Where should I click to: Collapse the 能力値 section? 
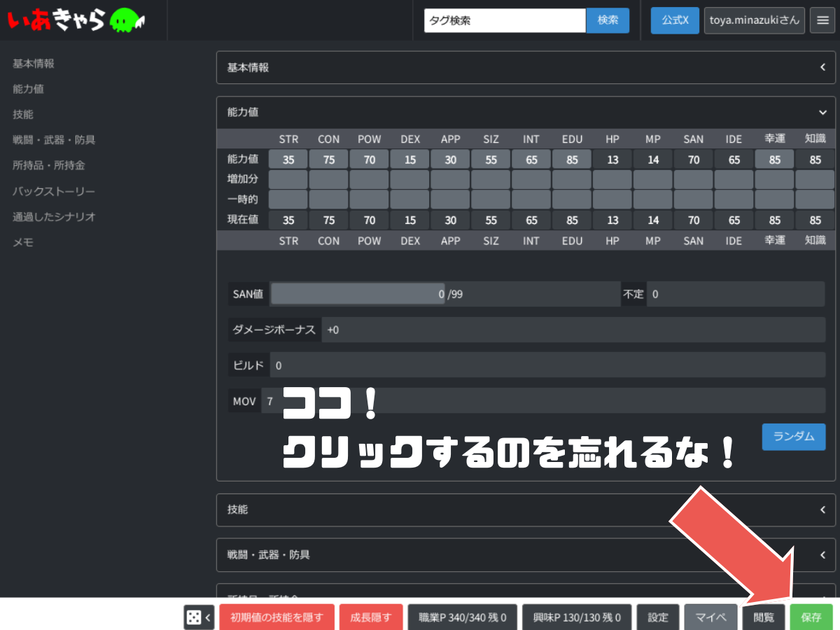tap(822, 112)
